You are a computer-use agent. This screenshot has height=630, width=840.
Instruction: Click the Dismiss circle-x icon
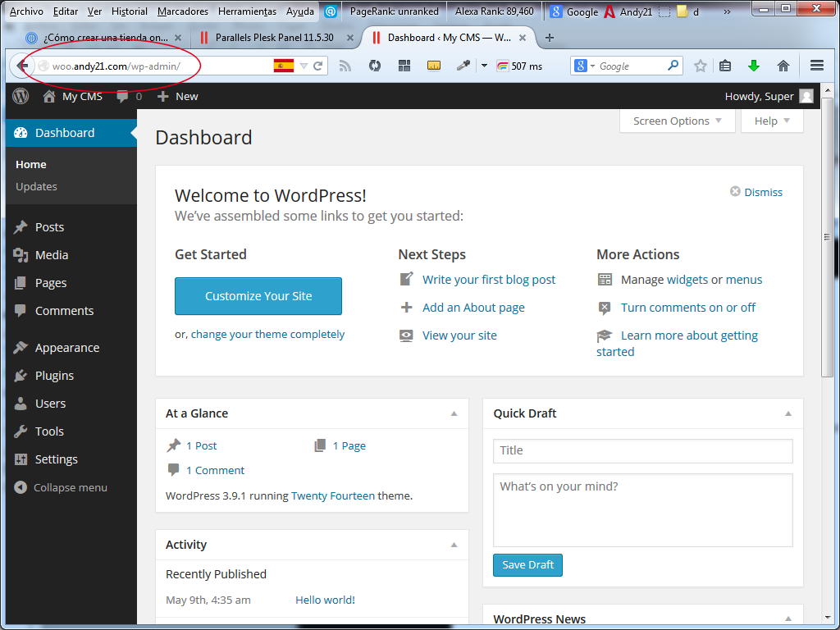(x=735, y=192)
